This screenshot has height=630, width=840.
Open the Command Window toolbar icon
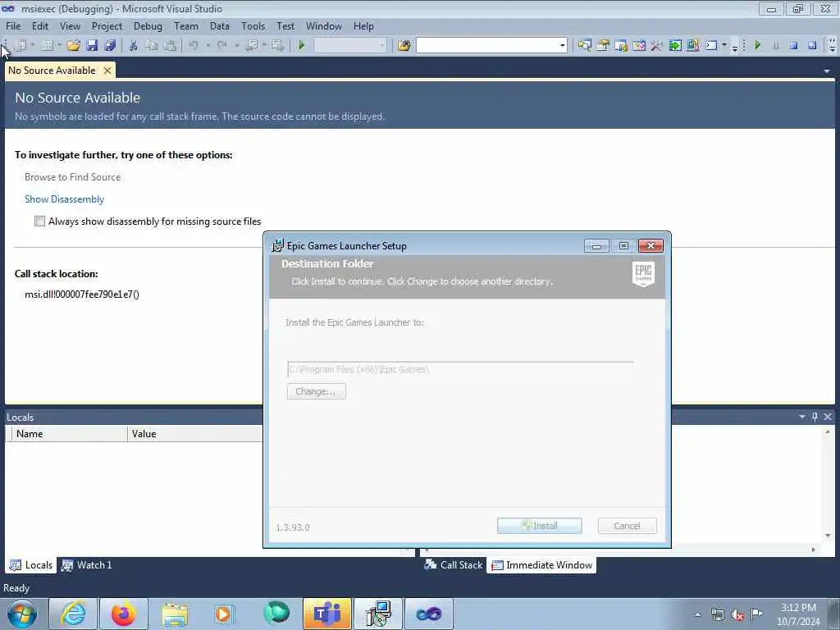click(711, 46)
